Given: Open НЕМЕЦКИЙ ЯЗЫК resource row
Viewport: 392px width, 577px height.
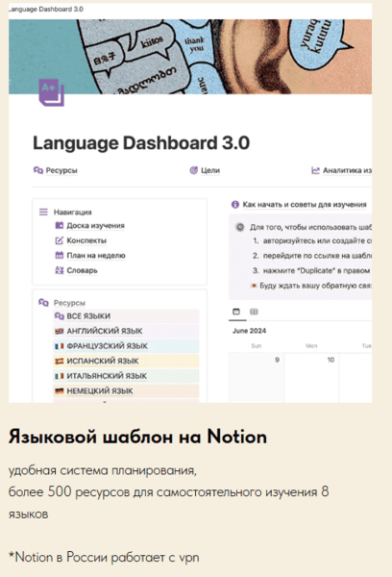Looking at the screenshot, I should coord(126,390).
